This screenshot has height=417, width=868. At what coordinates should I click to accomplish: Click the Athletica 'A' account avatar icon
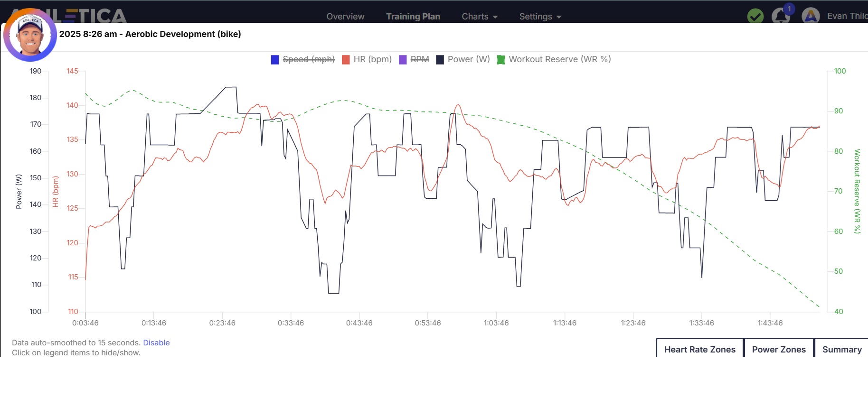coord(811,16)
